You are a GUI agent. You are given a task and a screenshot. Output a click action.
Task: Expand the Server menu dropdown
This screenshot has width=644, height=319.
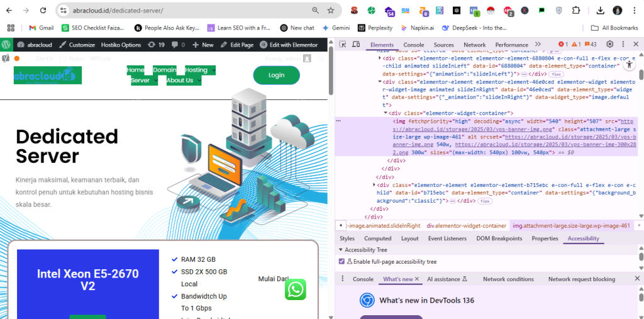click(x=155, y=81)
